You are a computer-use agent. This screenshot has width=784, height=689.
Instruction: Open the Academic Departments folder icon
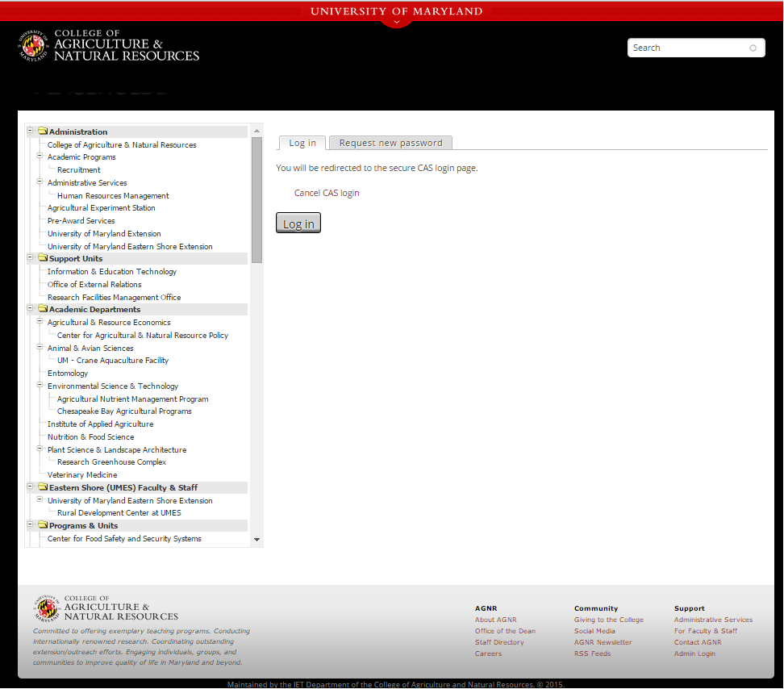pos(43,309)
